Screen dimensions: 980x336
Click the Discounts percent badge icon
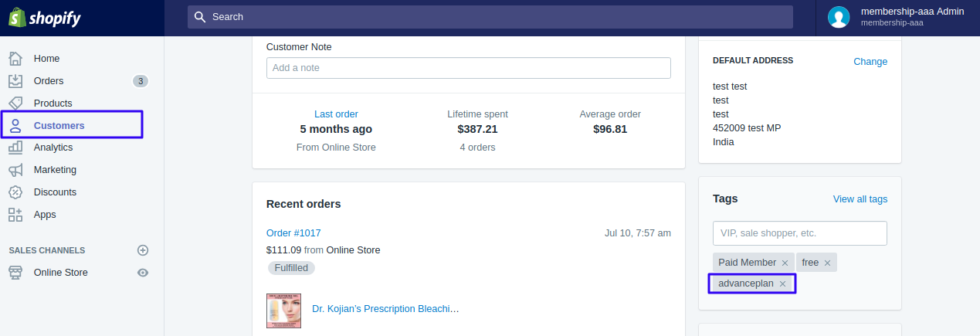click(x=15, y=192)
